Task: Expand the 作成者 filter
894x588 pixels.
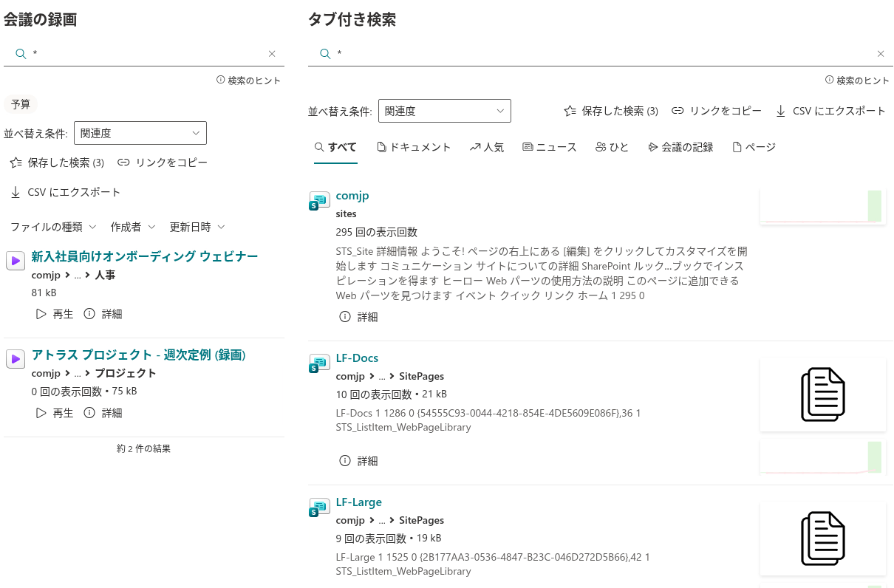Action: click(x=133, y=227)
